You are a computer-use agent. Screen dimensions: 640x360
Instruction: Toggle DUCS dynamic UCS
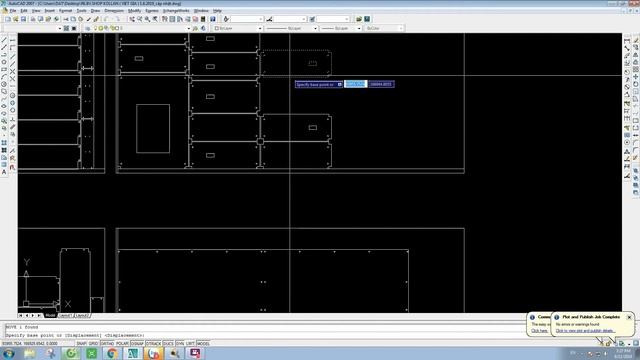(169, 344)
